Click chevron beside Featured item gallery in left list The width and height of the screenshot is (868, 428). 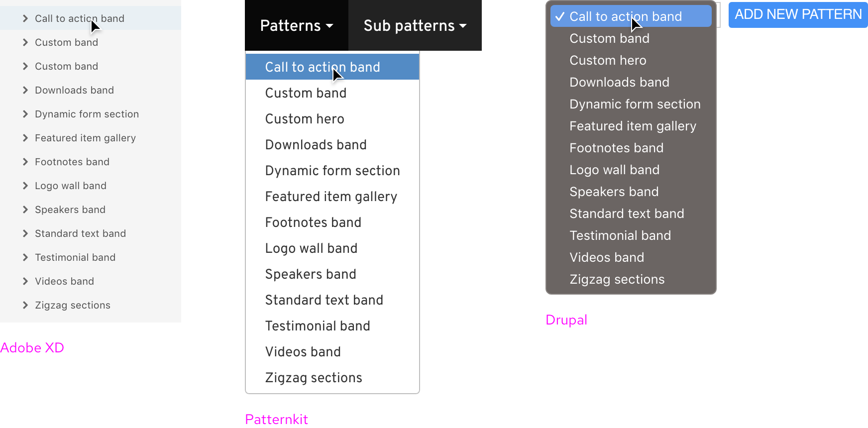(x=25, y=138)
